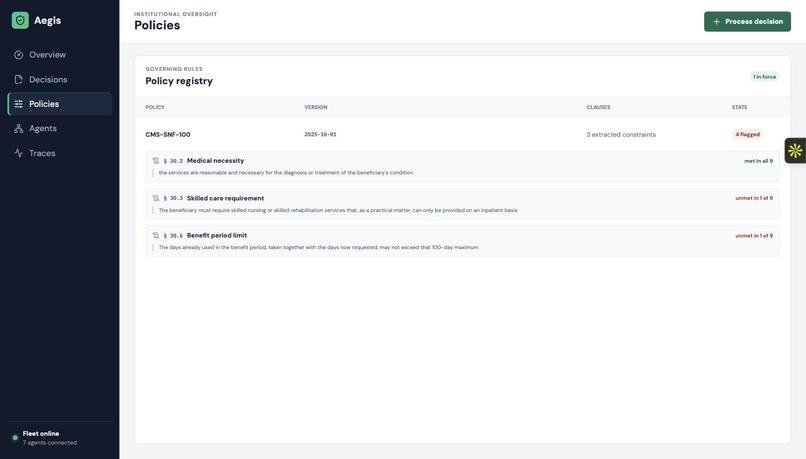Viewport: 806px width, 459px height.
Task: Click the scroll icon beside Skilled care requirement
Action: [156, 198]
